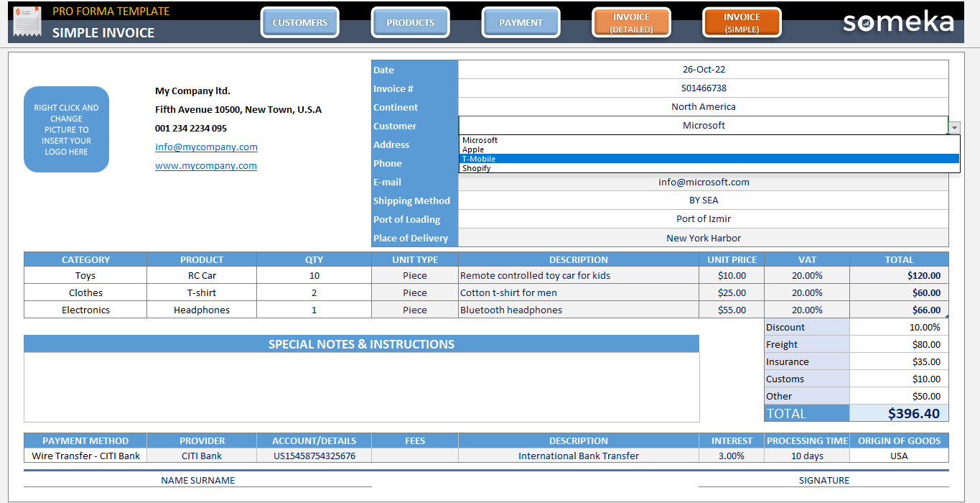Screen dimensions: 980x503
Task: Click the Shipping Method value cell
Action: (x=703, y=200)
